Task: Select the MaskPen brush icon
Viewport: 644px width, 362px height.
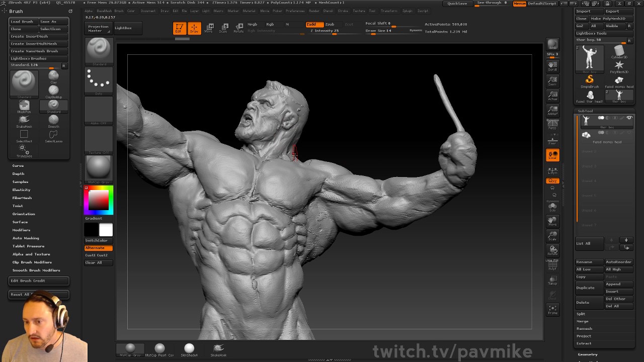Action: (24, 106)
